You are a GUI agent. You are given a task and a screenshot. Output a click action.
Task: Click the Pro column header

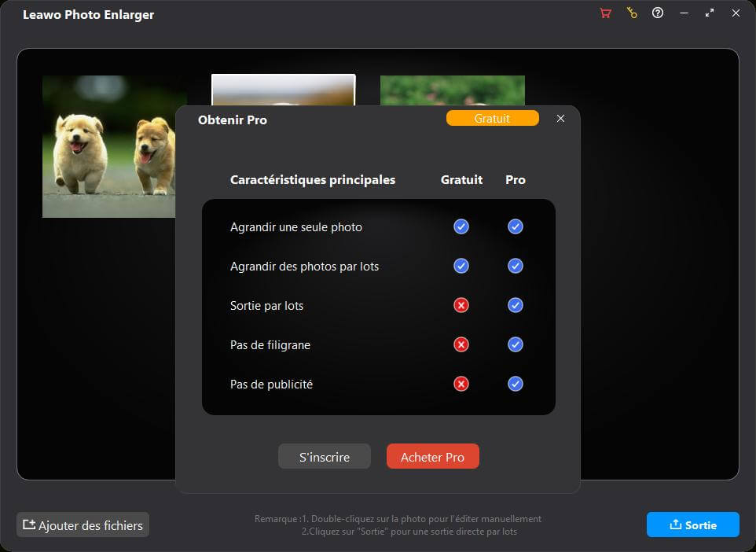[x=516, y=180]
